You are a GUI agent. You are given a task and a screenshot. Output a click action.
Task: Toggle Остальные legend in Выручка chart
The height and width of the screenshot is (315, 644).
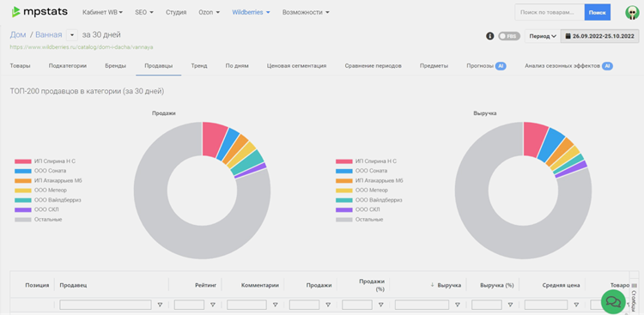tap(360, 220)
